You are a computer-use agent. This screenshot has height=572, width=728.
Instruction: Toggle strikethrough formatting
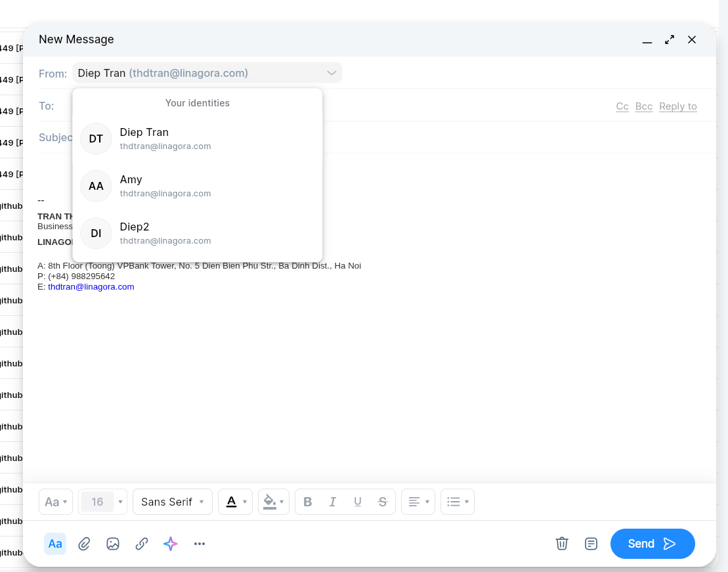click(x=383, y=502)
